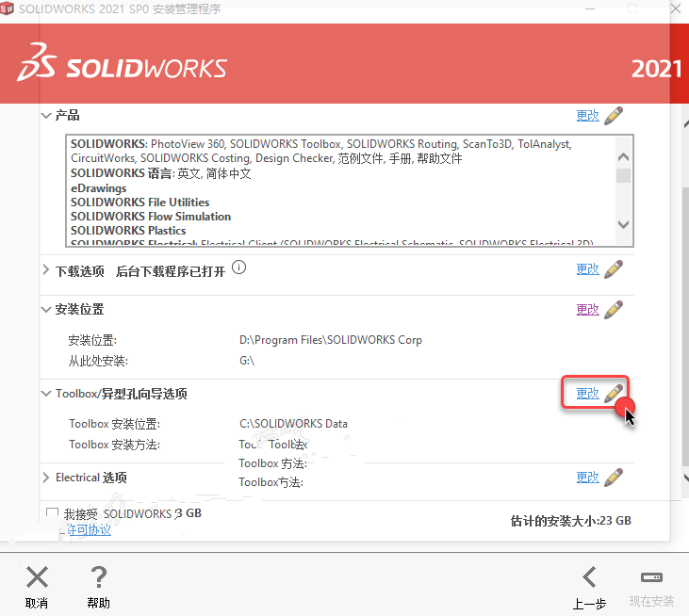
Task: Click 更改 link for 下载选项
Action: [587, 269]
